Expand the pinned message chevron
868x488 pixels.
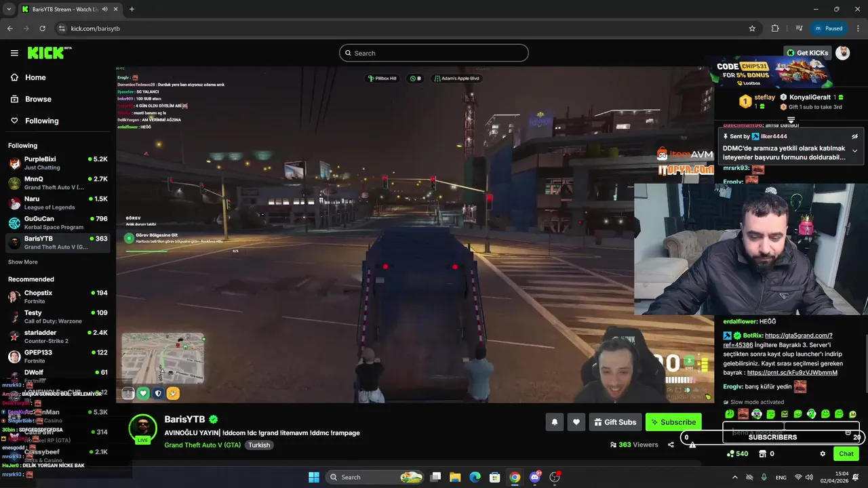tap(854, 150)
